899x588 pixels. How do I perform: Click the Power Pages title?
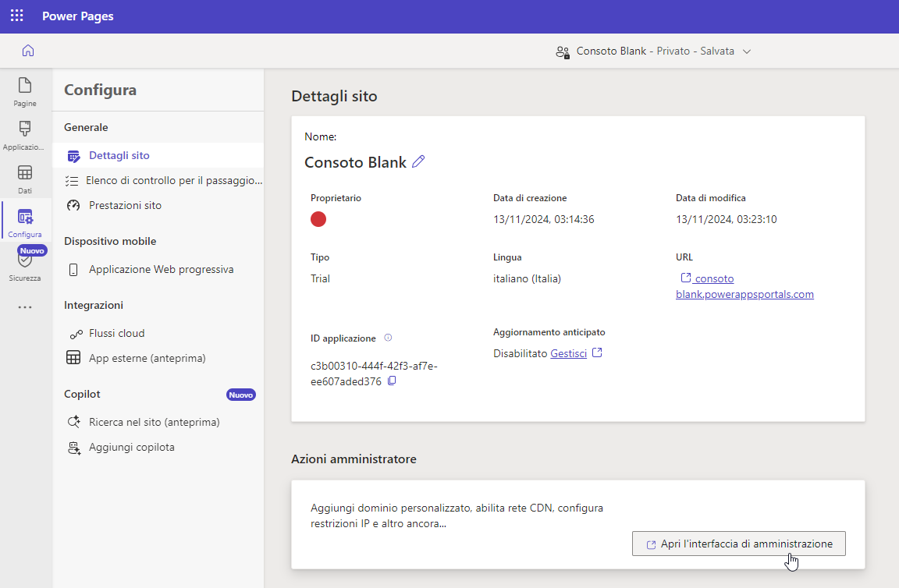[x=77, y=16]
